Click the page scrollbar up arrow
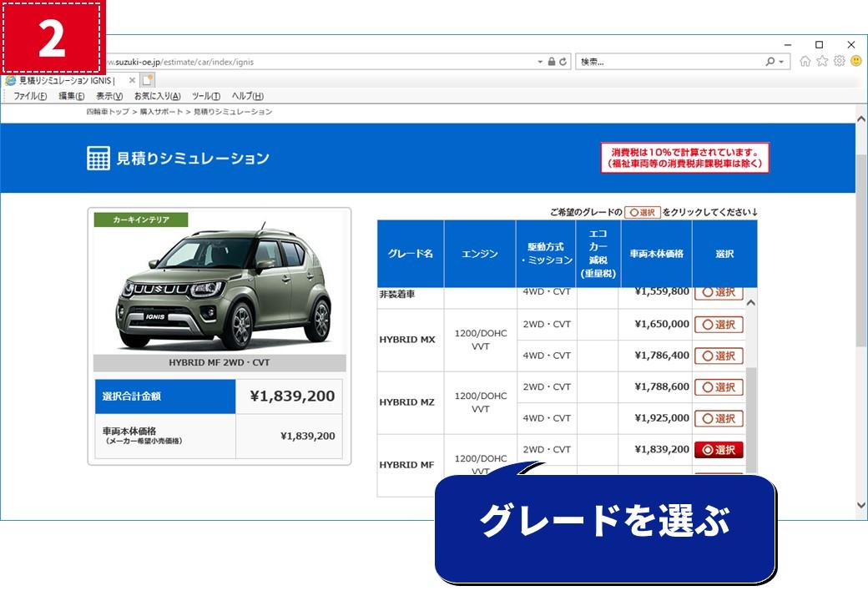The width and height of the screenshot is (868, 601). pyautogui.click(x=860, y=119)
